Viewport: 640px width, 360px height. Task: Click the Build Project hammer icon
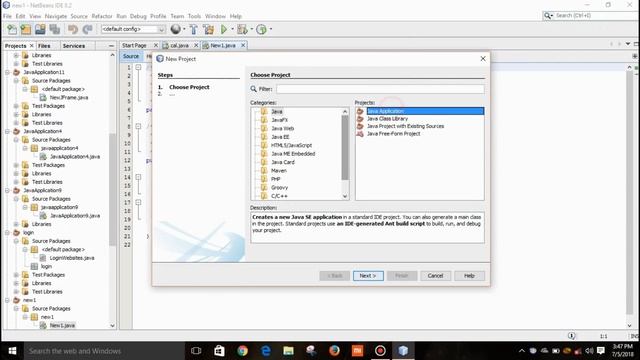193,29
